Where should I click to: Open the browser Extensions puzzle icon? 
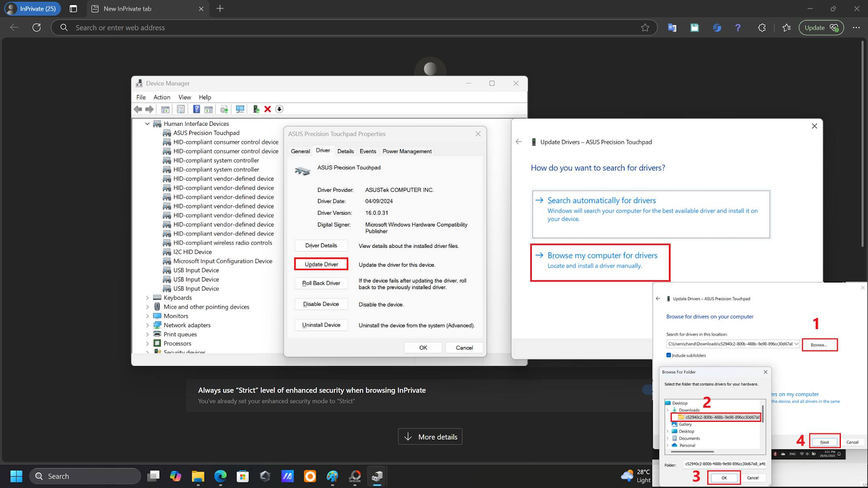click(x=762, y=28)
